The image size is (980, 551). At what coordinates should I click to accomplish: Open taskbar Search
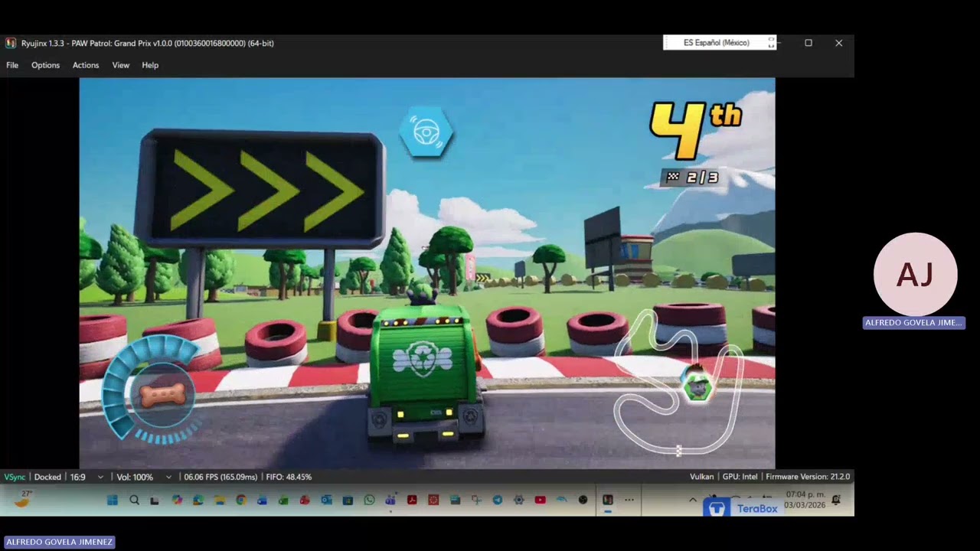click(x=134, y=500)
